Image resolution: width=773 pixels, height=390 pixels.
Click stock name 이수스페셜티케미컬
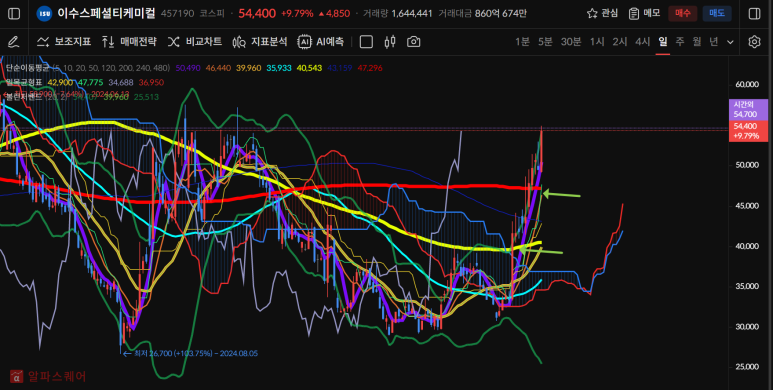pyautogui.click(x=106, y=13)
